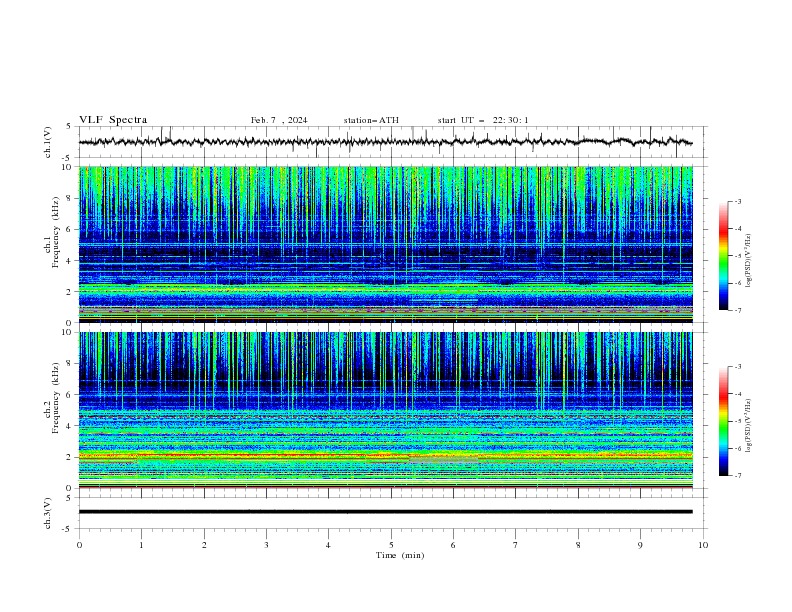
Task: Click the 'station=ATH' label
Action: click(371, 120)
